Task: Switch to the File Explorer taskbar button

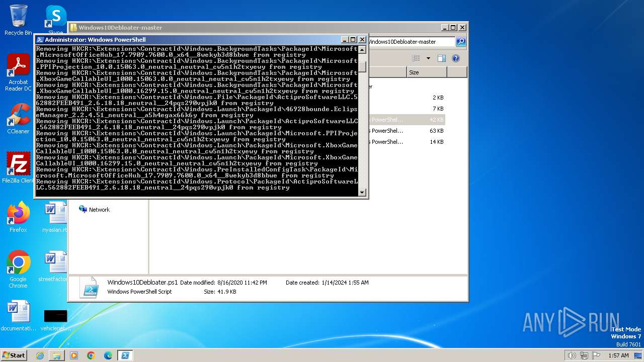Action: [x=57, y=355]
